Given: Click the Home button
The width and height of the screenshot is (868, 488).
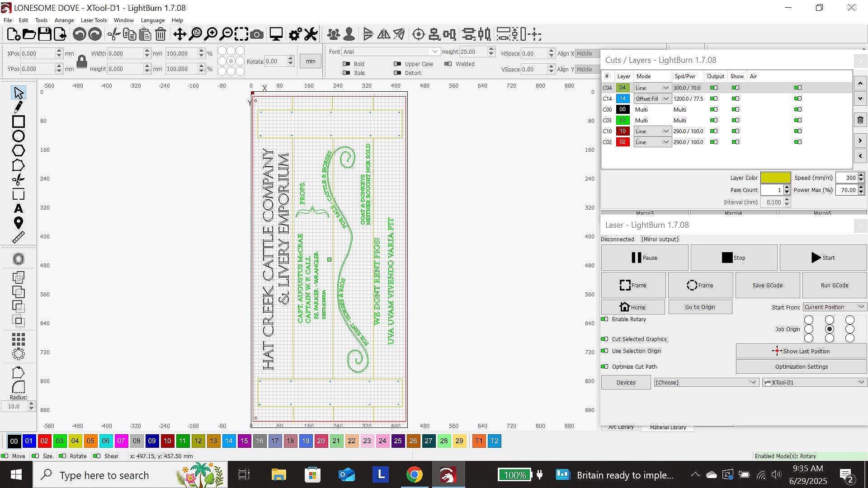Looking at the screenshot, I should [633, 307].
